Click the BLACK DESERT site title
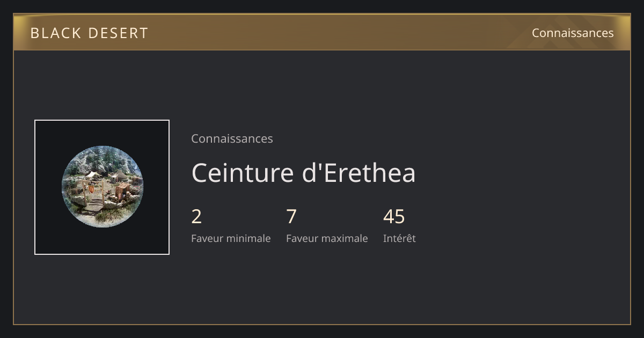The width and height of the screenshot is (644, 338). coord(89,33)
